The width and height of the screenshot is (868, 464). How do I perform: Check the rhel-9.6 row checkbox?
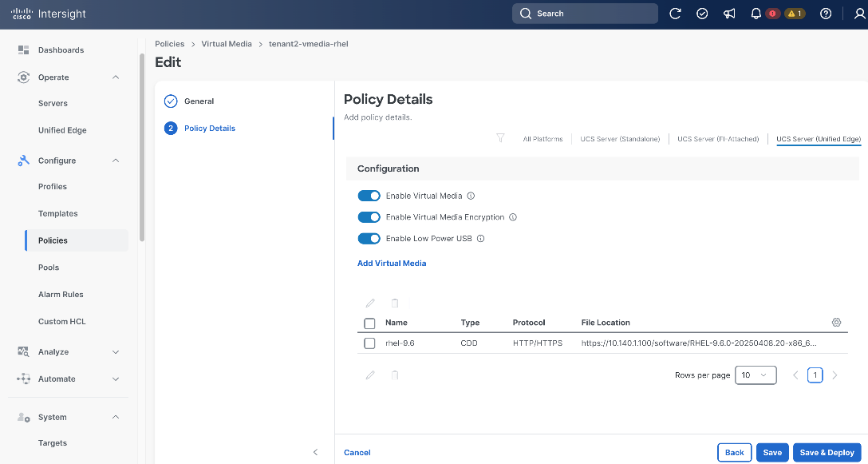[370, 343]
